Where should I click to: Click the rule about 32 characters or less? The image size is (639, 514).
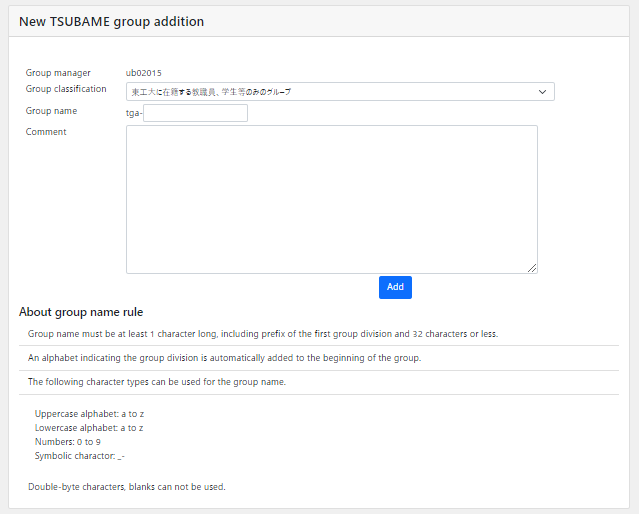click(263, 334)
